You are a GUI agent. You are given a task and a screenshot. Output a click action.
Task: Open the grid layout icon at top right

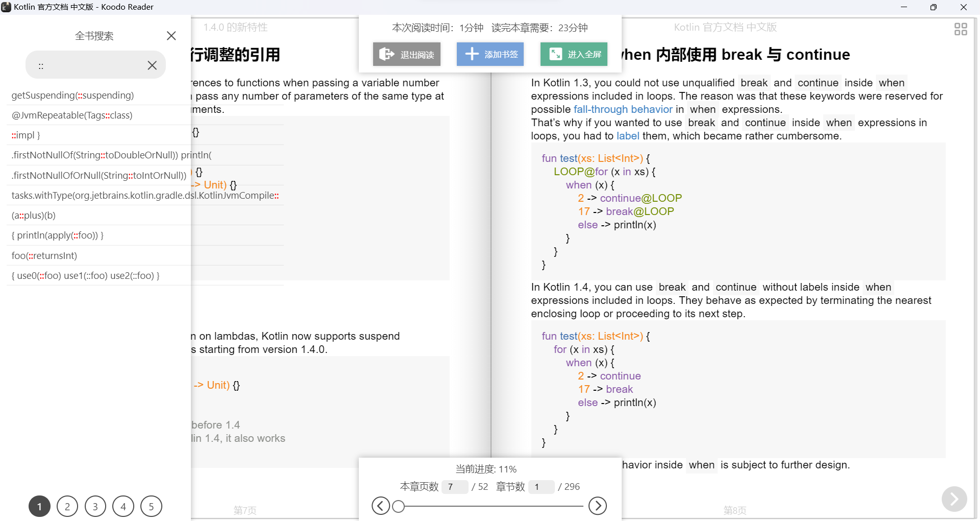tap(961, 29)
